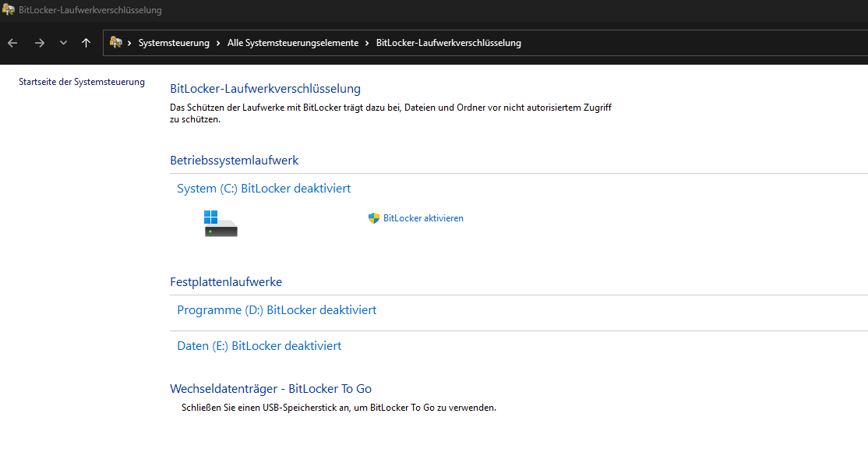Screen dimensions: 868x470
Task: Expand Daten (E:) BitLocker deaktiviert
Action: (x=259, y=346)
